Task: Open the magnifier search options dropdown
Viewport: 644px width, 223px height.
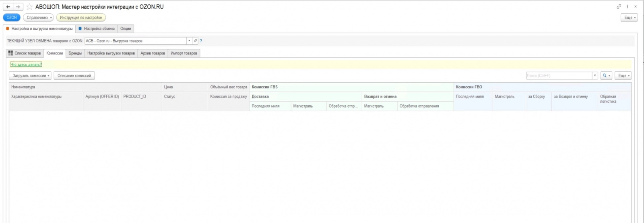Action: (x=606, y=75)
